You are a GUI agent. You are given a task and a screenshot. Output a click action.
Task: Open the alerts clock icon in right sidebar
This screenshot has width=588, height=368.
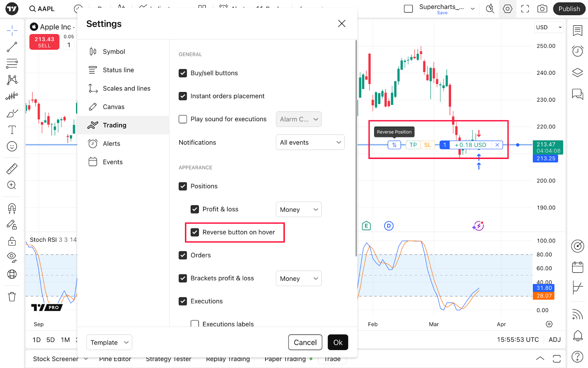(577, 51)
